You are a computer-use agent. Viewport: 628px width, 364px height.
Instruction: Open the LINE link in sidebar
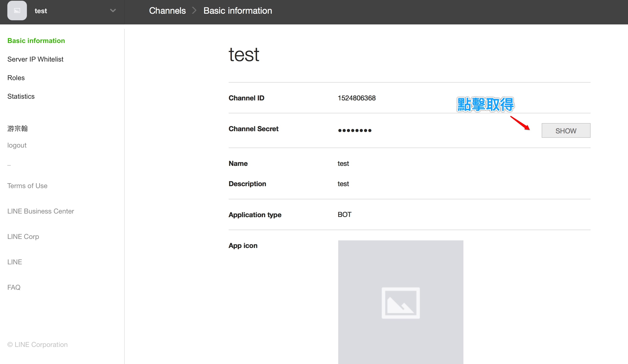coord(15,262)
